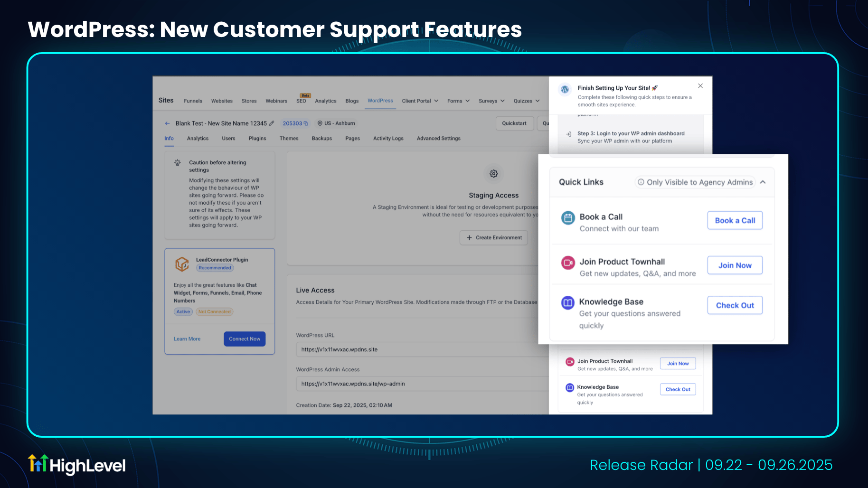Screen dimensions: 868x488
Task: Click the Creation Date Sep 22, 2025 text
Action: tap(344, 405)
